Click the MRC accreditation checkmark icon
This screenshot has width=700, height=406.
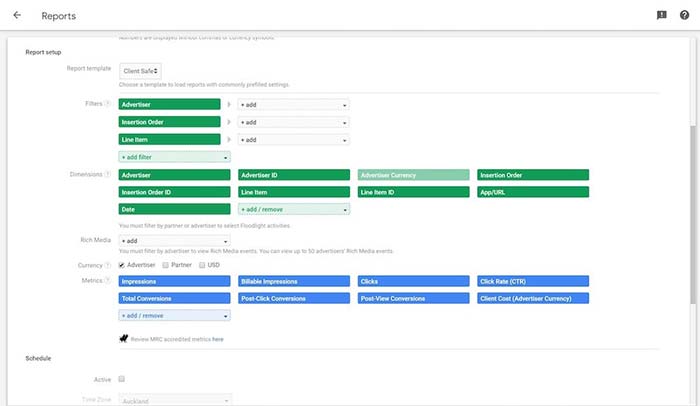point(124,339)
